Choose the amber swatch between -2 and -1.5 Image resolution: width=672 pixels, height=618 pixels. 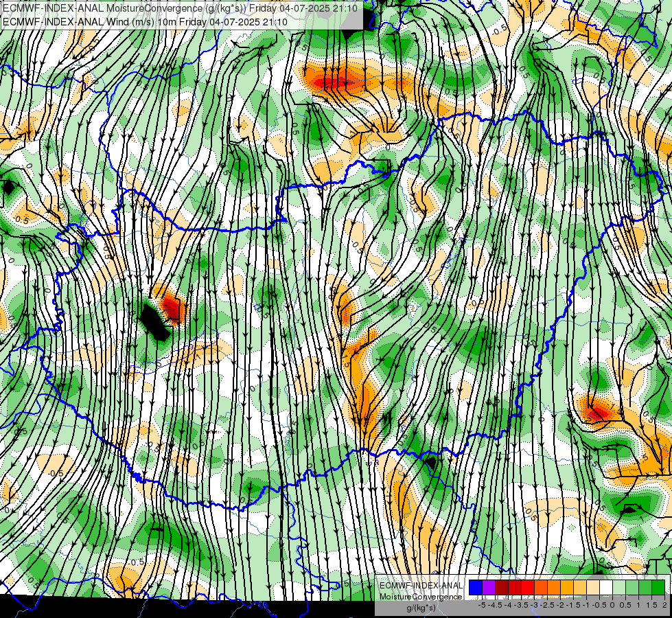pyautogui.click(x=567, y=587)
